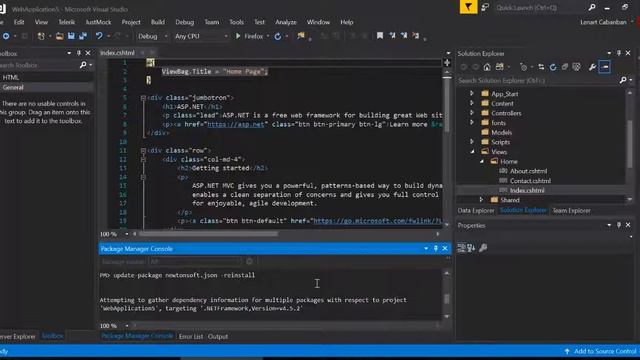Click Property Pages wrench icon in Properties
The height and width of the screenshot is (360, 640).
(x=483, y=247)
